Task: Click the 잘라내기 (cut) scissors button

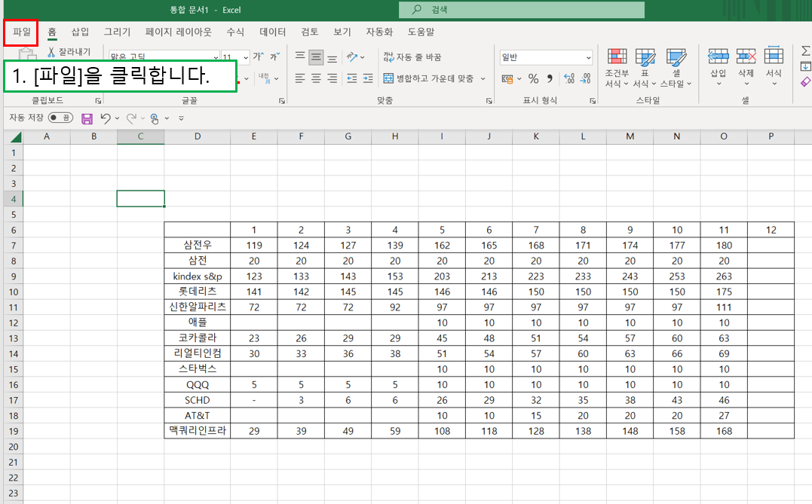Action: tap(69, 52)
